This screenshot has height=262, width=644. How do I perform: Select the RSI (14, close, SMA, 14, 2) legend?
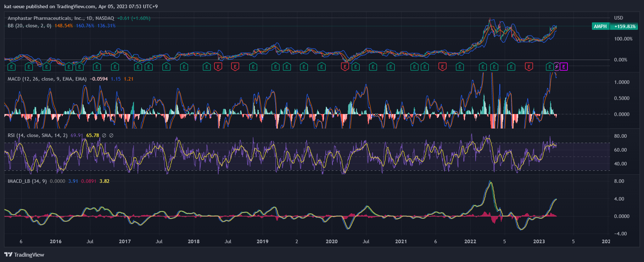(x=38, y=135)
